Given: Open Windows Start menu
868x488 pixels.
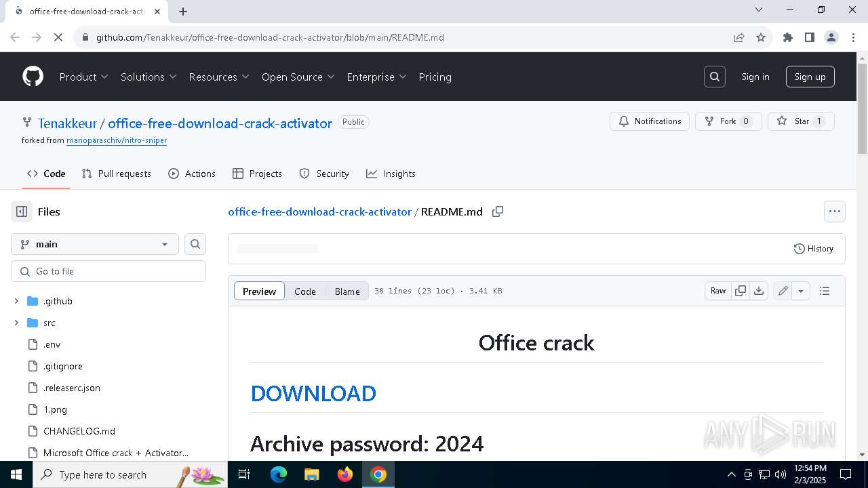Looking at the screenshot, I should coord(16,474).
